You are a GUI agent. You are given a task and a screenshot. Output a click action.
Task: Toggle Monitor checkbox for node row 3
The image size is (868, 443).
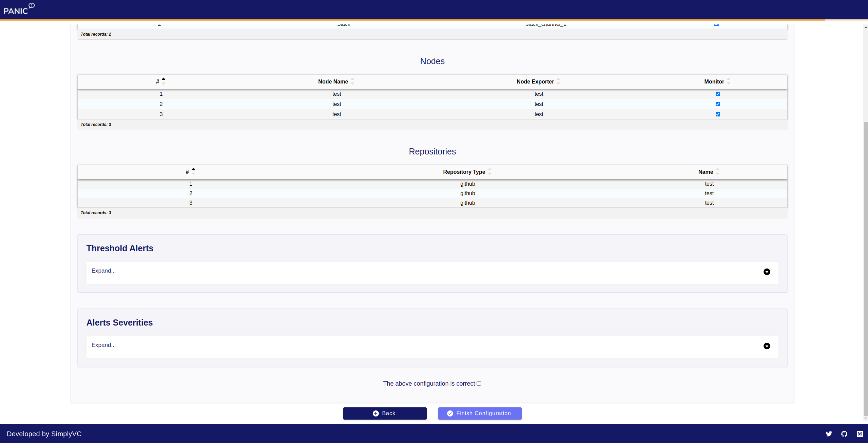pyautogui.click(x=718, y=114)
